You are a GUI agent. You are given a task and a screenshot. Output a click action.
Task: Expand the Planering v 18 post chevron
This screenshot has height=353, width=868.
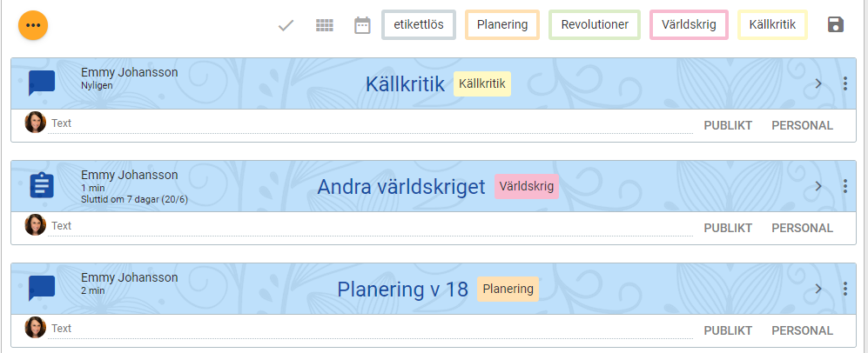click(818, 289)
